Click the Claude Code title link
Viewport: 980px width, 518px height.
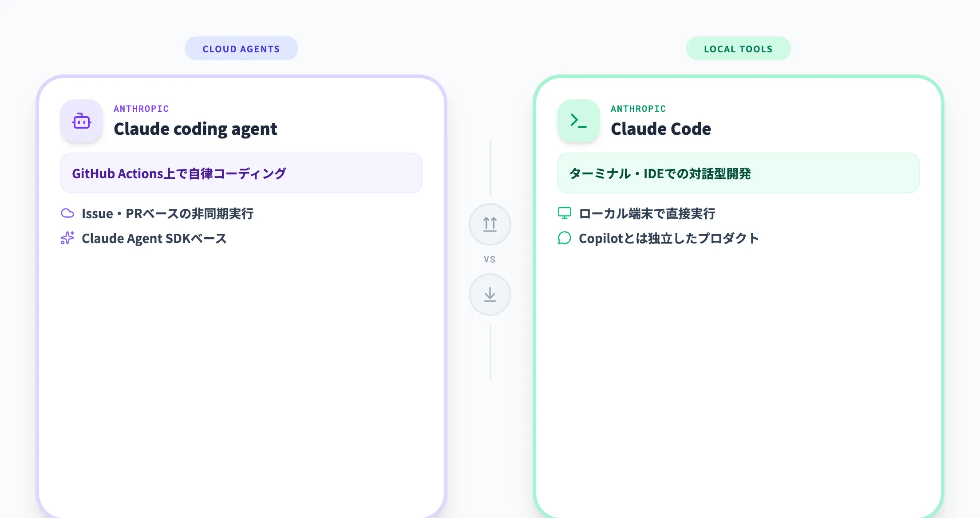coord(661,129)
